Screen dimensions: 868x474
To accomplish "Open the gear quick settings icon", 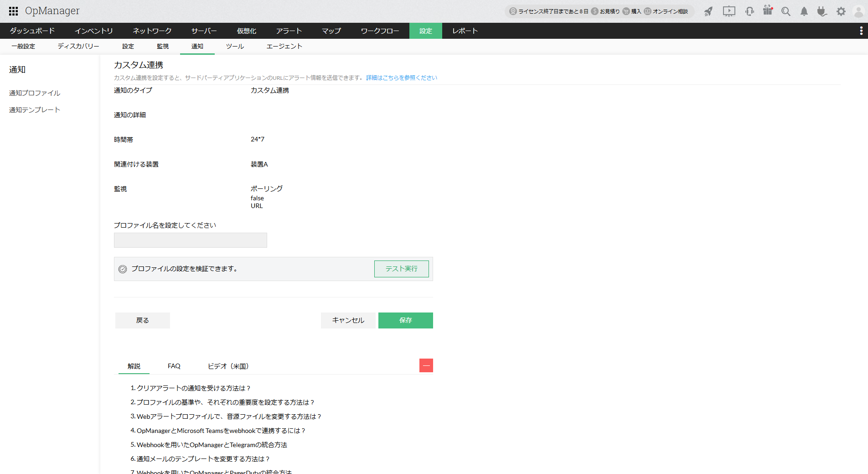I will coord(841,11).
